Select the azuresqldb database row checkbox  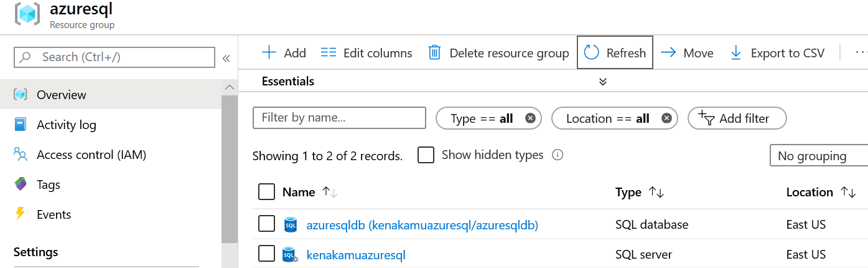[x=266, y=224]
